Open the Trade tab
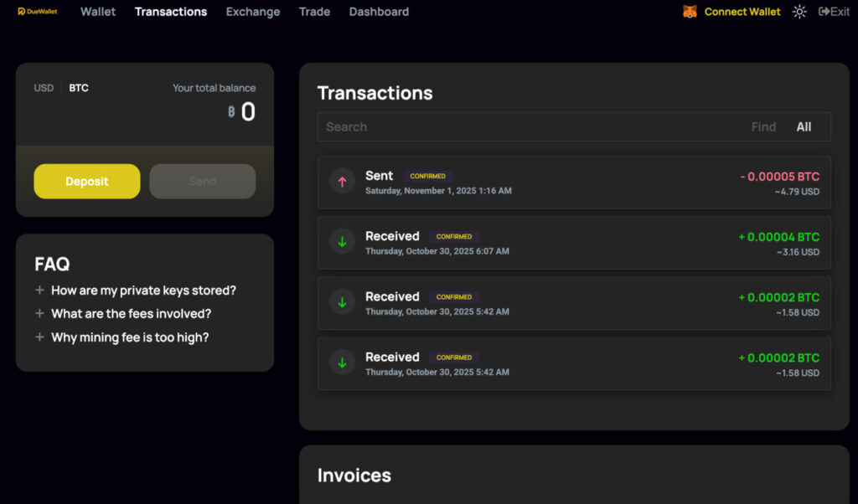Viewport: 858px width, 504px height. click(314, 12)
